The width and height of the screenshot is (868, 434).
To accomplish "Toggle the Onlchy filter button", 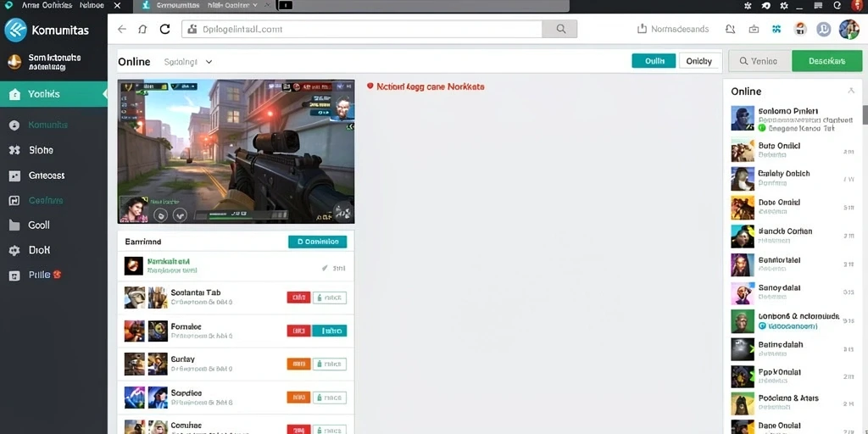I will pyautogui.click(x=699, y=61).
